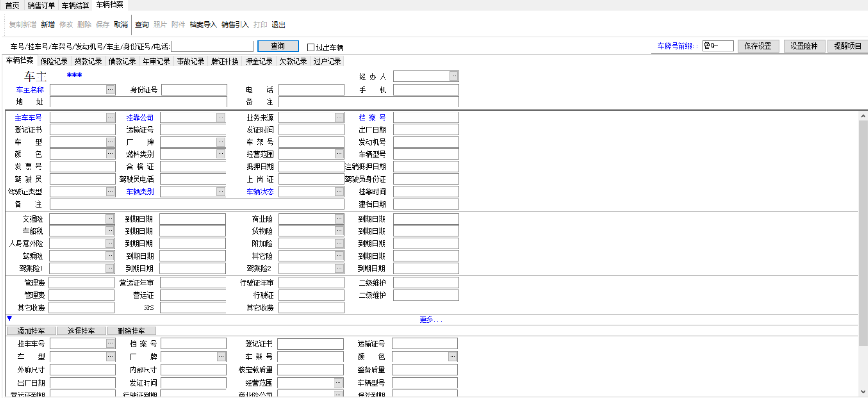Viewport: 868px width, 398px height.
Task: Click the 提醒项目 button
Action: click(x=847, y=46)
